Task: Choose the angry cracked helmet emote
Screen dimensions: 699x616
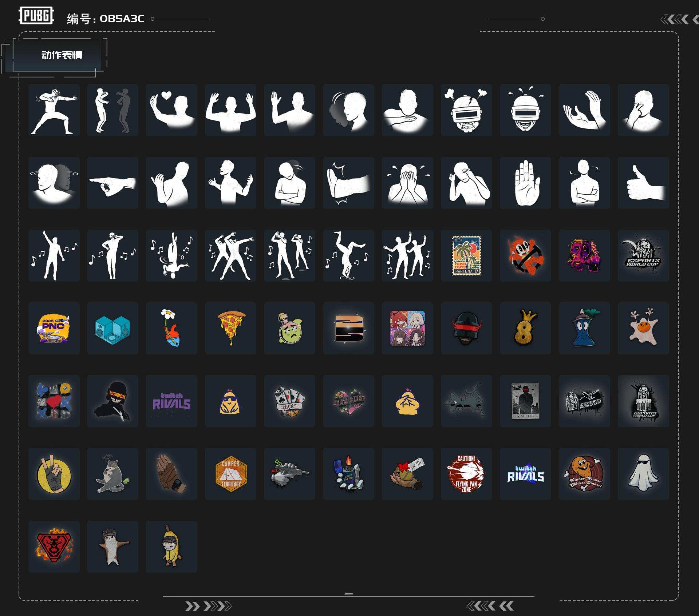Action: [x=466, y=110]
